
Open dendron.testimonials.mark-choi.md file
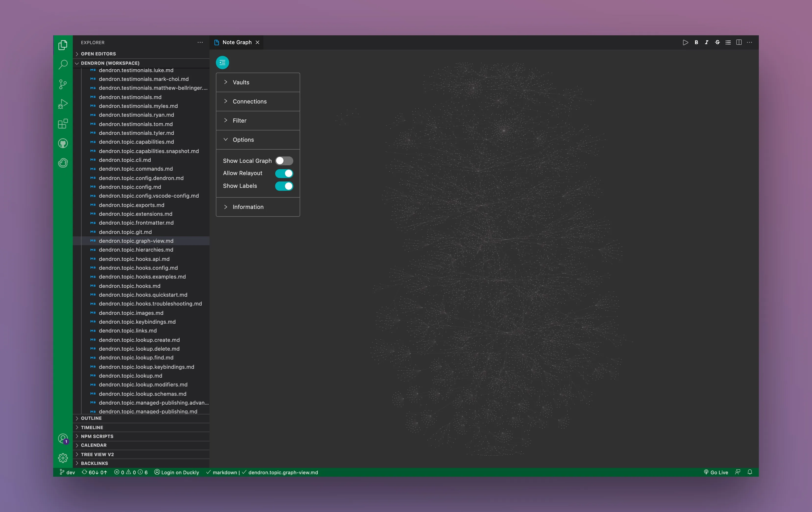click(x=141, y=79)
